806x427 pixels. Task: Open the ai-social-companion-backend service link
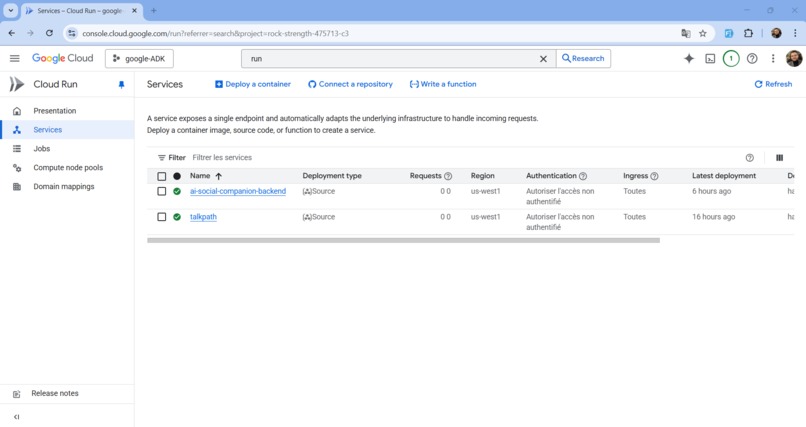pyautogui.click(x=237, y=191)
